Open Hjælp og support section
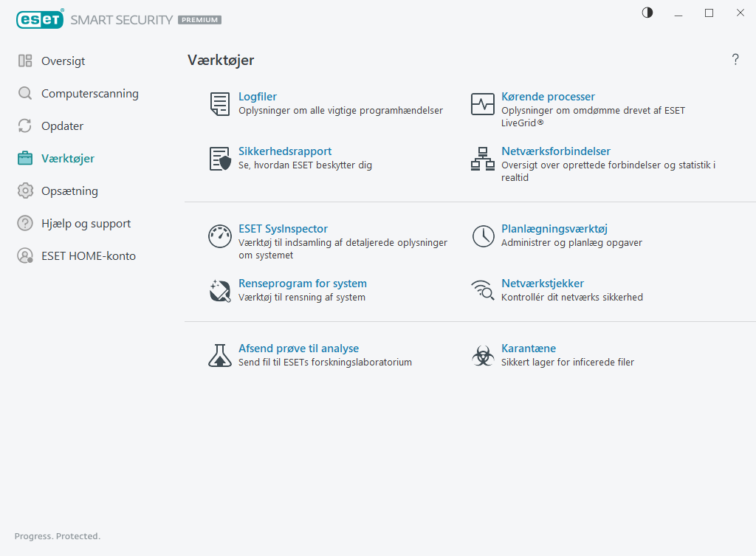The width and height of the screenshot is (756, 556). (x=86, y=224)
